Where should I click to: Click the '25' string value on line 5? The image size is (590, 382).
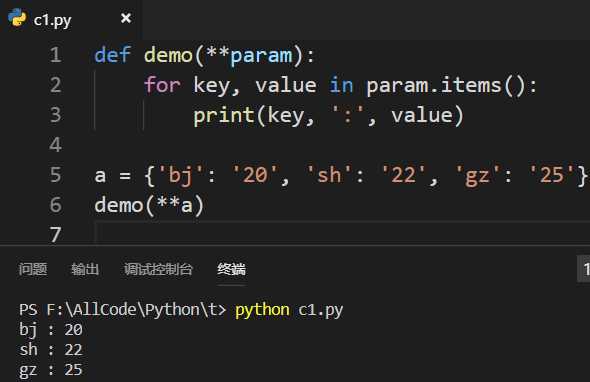[552, 175]
